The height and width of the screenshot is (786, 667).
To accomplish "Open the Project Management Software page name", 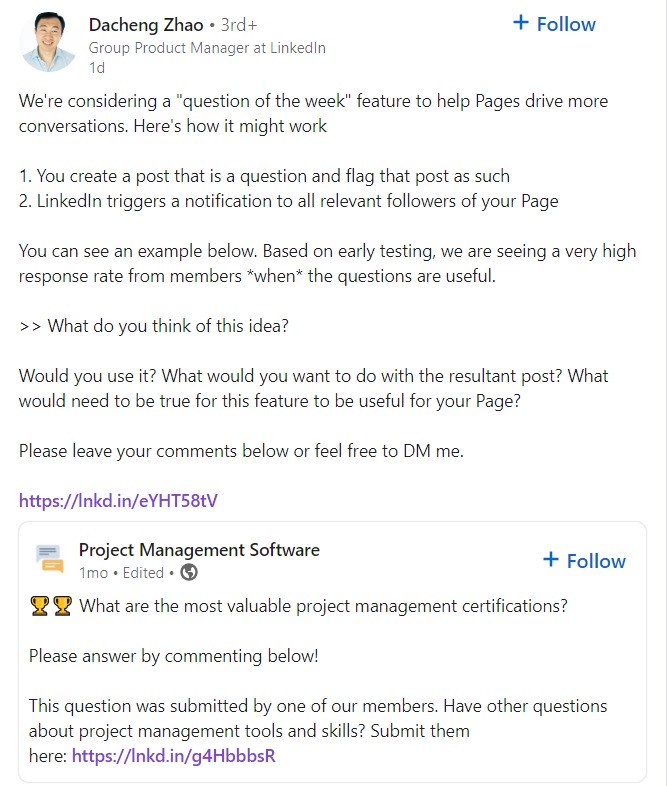I will click(x=199, y=549).
